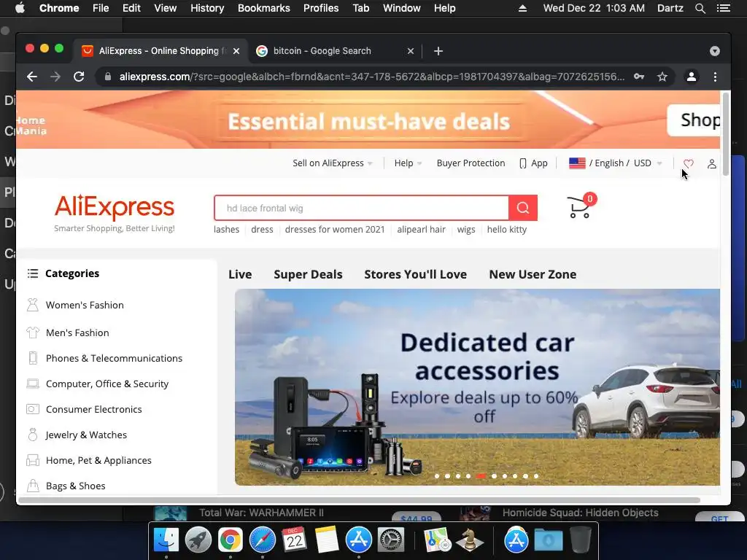
Task: Close the bitcoin Google Search tab
Action: click(x=411, y=51)
